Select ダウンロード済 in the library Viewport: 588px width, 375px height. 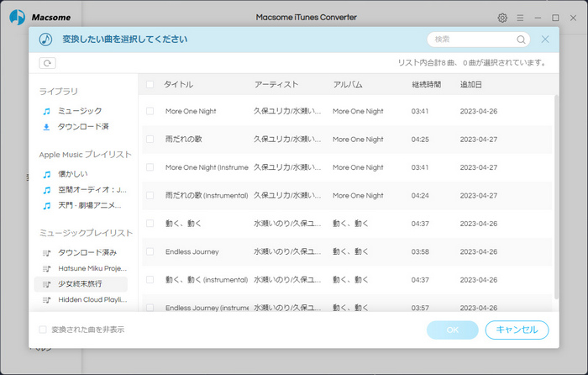point(83,127)
